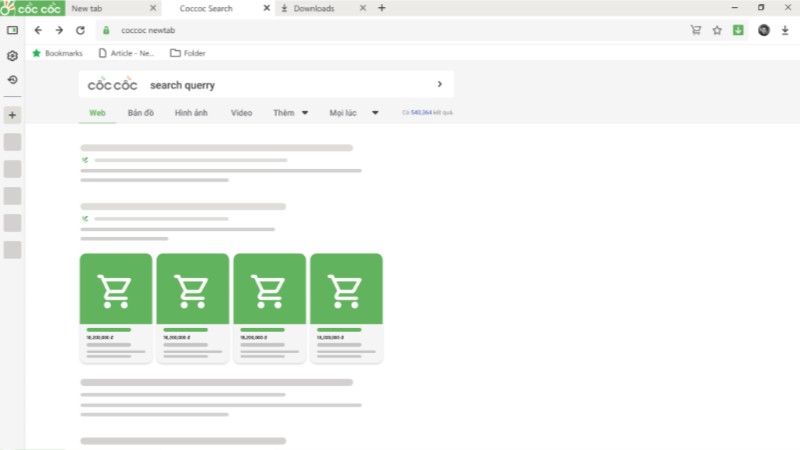800x450 pixels.
Task: Click the green download extension icon
Action: pyautogui.click(x=738, y=30)
